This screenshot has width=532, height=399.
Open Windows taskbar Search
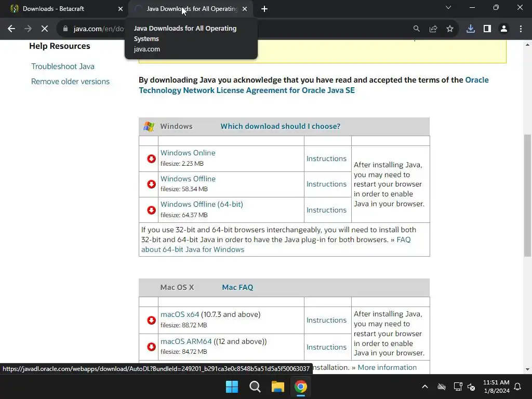coord(255,387)
